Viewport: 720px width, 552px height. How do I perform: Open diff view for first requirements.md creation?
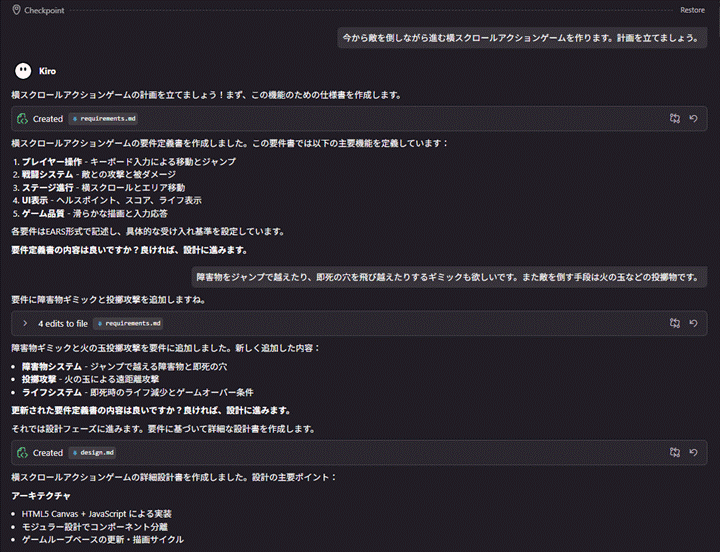click(x=675, y=118)
